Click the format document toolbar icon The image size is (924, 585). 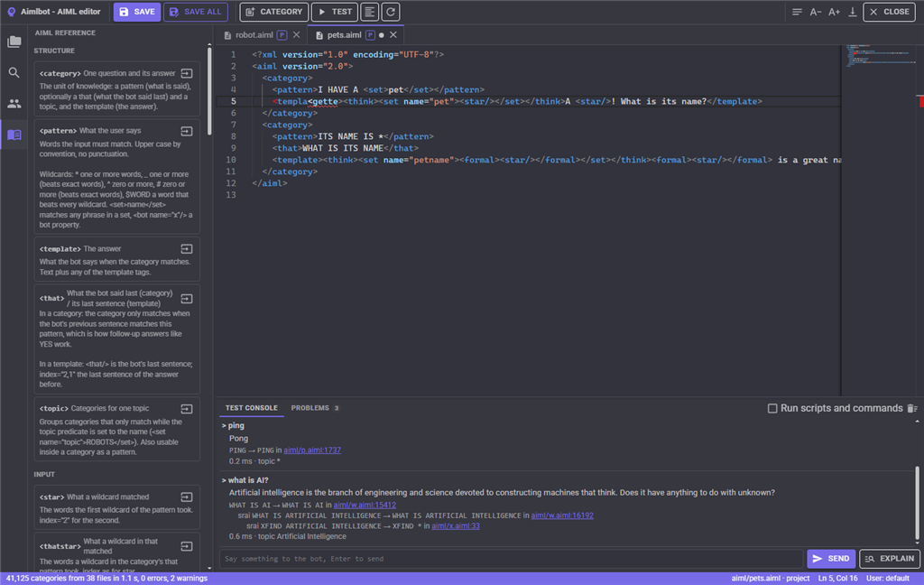point(369,12)
